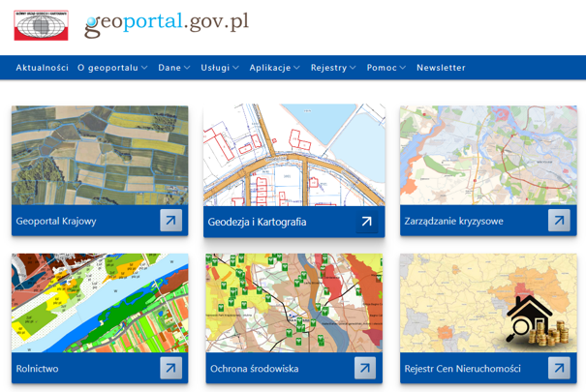This screenshot has width=586, height=392.
Task: Open the Geoportal Krajowy arrow icon
Action: [171, 221]
